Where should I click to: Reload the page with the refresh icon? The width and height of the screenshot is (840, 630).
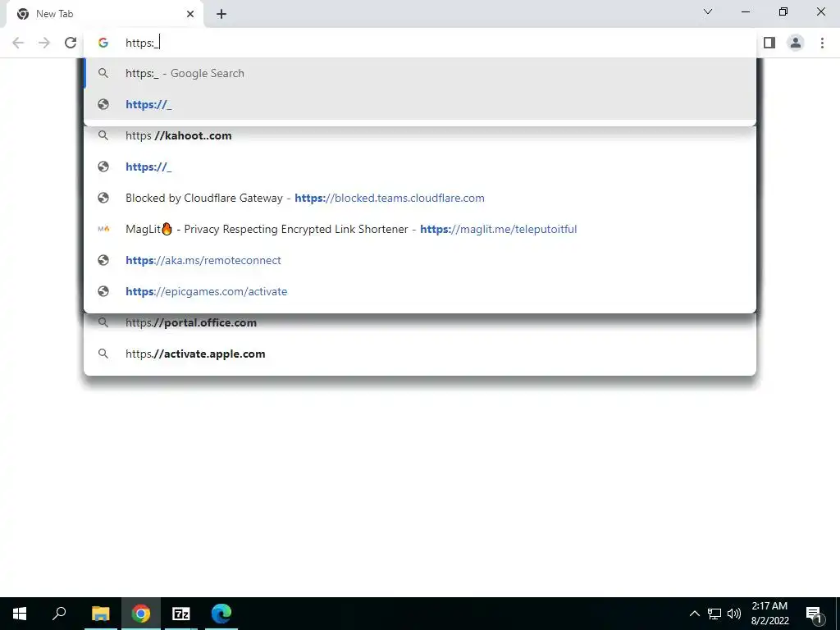tap(71, 43)
